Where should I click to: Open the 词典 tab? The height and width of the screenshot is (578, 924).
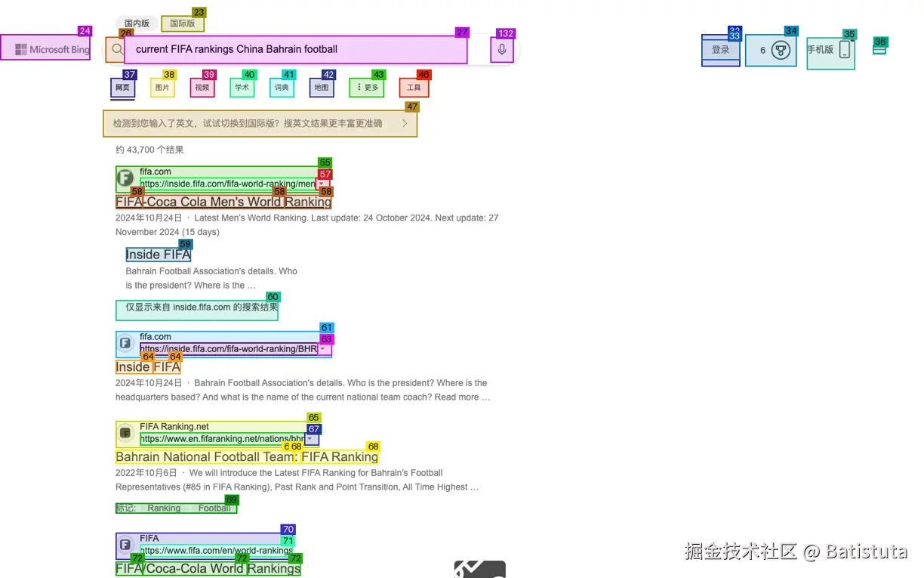tap(282, 88)
